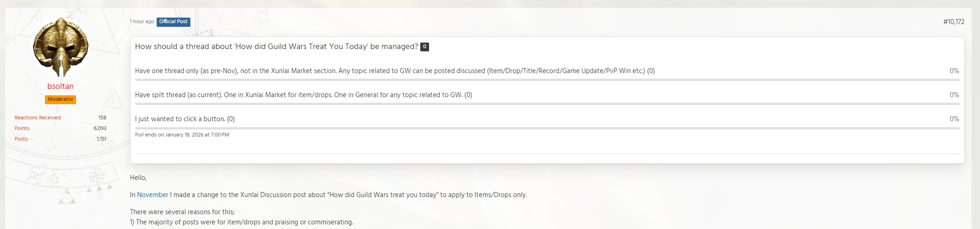This screenshot has width=980, height=229.
Task: Click the blue Official Post badge
Action: pos(173,22)
